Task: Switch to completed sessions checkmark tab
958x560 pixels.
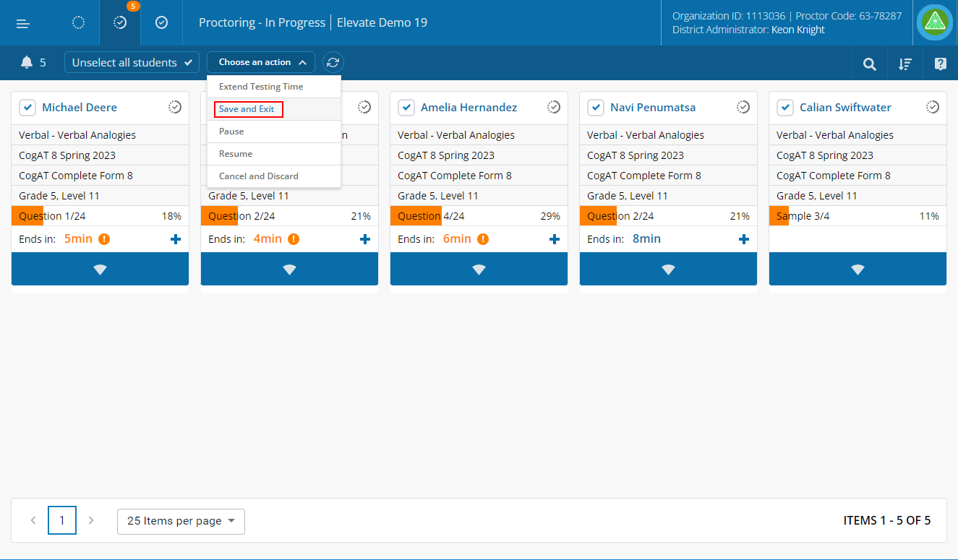Action: click(x=162, y=22)
